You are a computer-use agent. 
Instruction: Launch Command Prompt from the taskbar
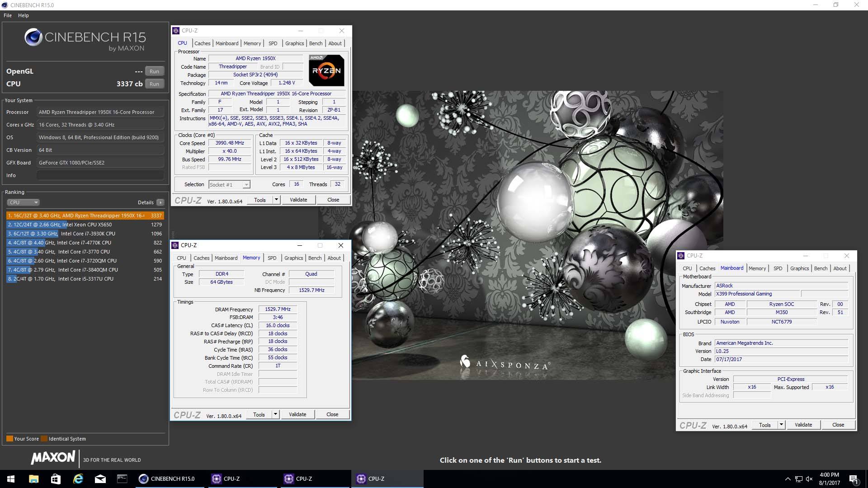coord(122,479)
